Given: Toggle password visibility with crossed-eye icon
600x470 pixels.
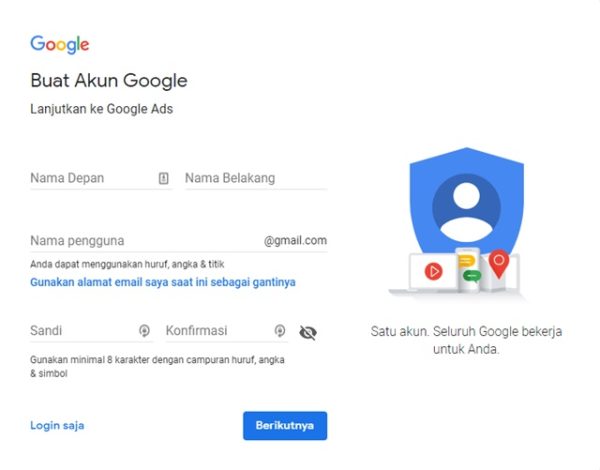Looking at the screenshot, I should coord(308,333).
